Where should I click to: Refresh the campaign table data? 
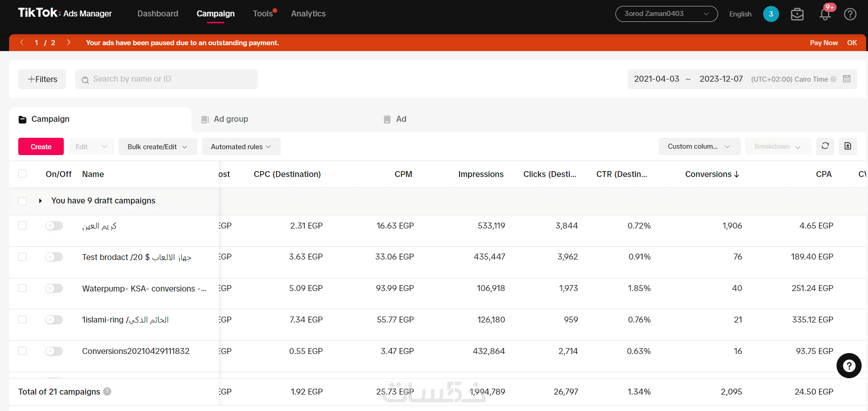pos(825,146)
